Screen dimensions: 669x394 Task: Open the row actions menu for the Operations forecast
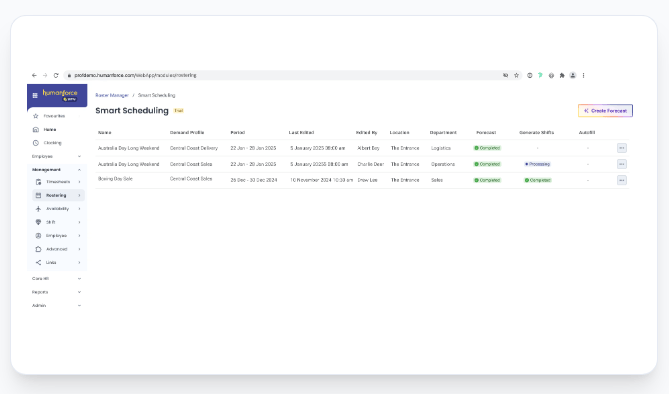[x=622, y=164]
